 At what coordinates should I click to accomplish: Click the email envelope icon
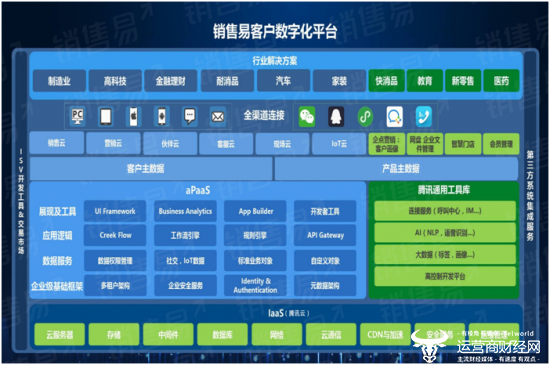(217, 117)
